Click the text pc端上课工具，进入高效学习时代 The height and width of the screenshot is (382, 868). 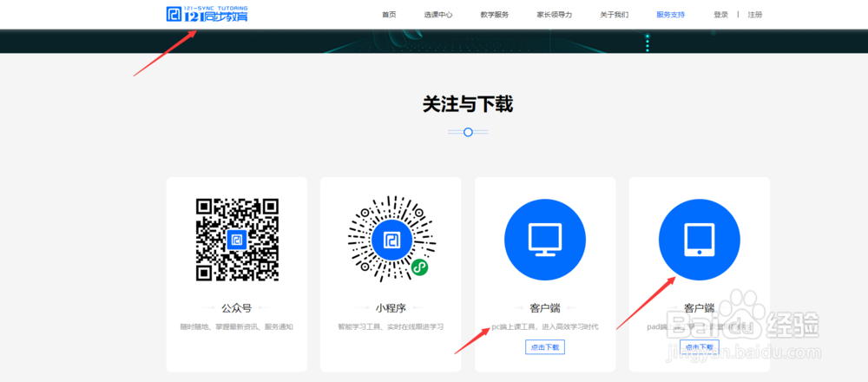545,327
